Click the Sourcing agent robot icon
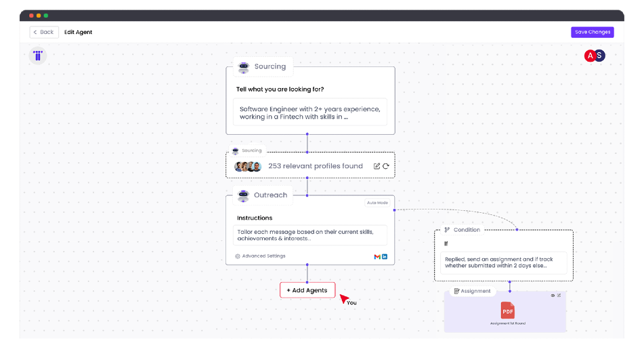The image size is (644, 339). click(244, 67)
